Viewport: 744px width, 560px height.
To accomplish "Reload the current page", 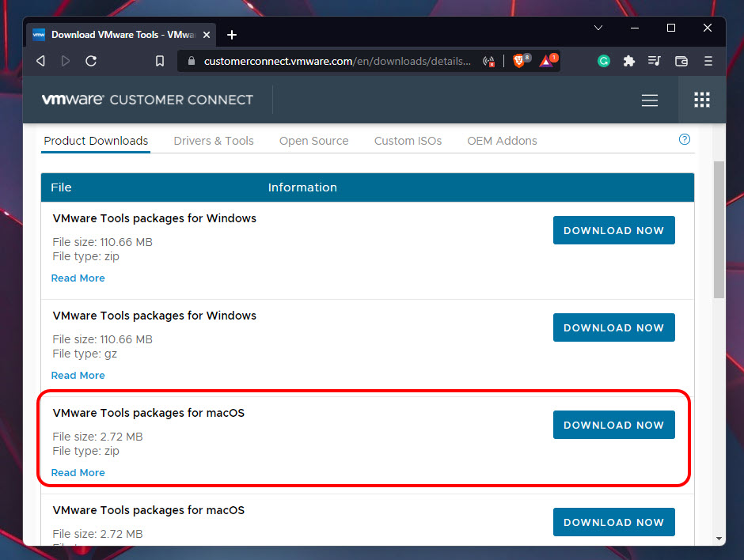I will click(x=91, y=61).
